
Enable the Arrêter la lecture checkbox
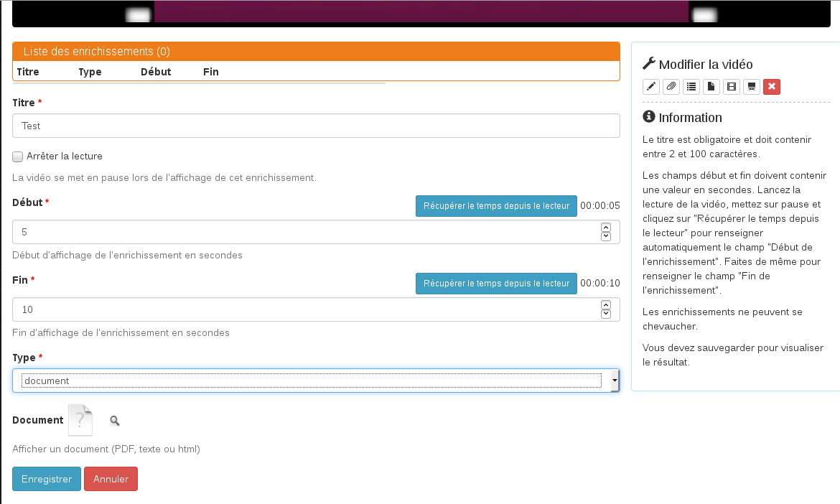(x=17, y=157)
